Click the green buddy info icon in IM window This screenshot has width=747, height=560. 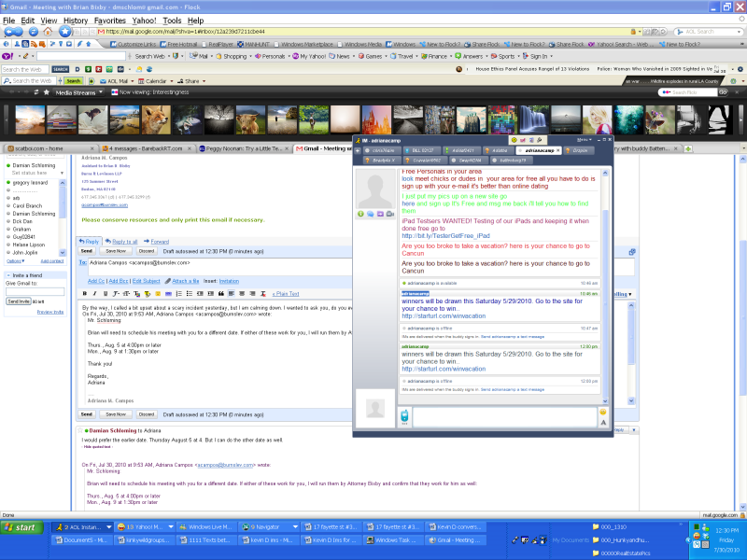pos(360,214)
